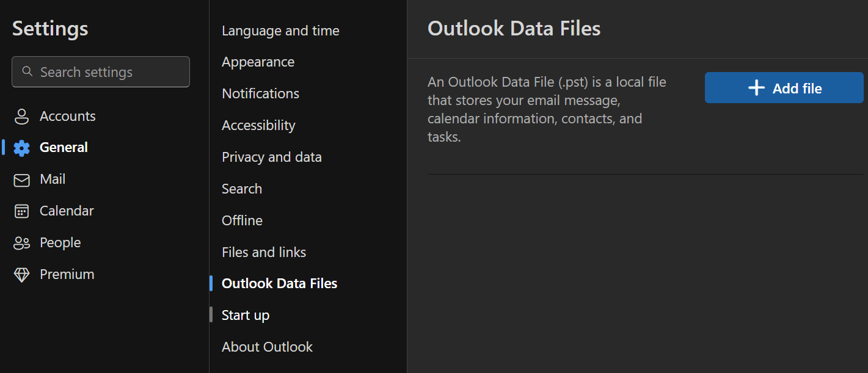Focus the Search settings field

pyautogui.click(x=101, y=72)
